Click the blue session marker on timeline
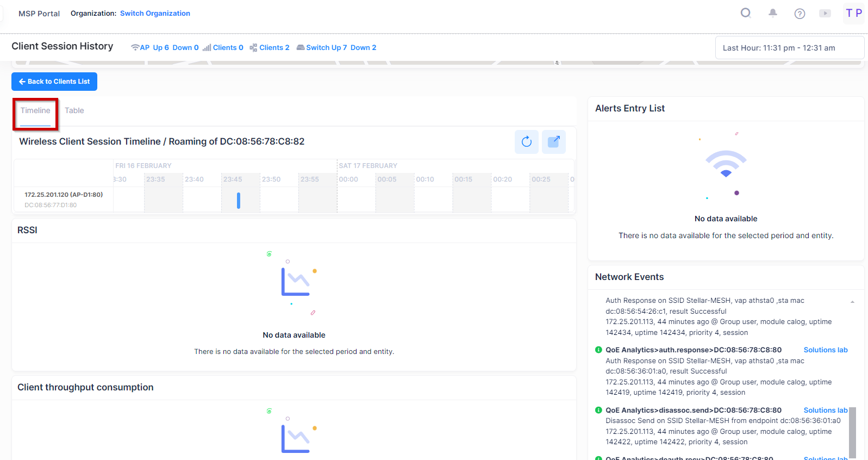 pos(239,201)
